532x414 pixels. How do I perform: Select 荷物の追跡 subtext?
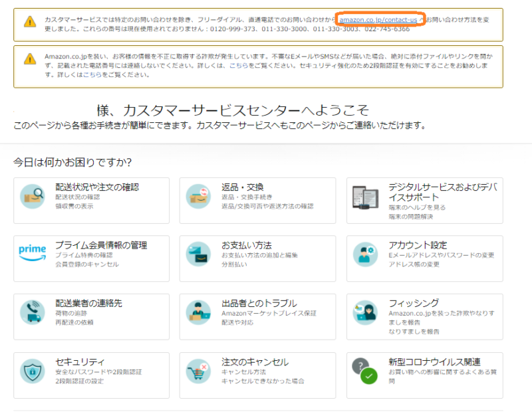tap(71, 313)
